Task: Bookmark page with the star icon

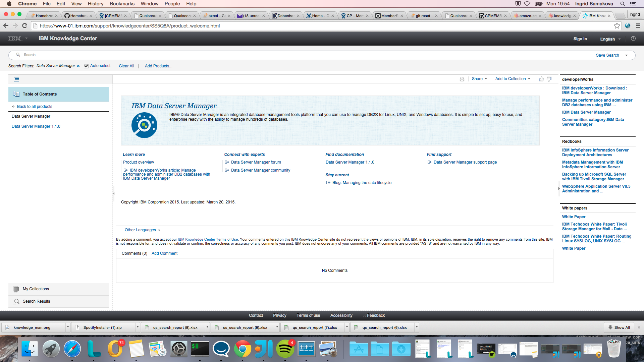Action: tap(617, 26)
